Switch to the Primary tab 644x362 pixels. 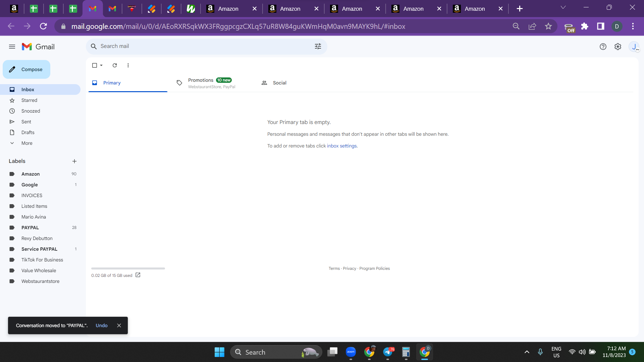pyautogui.click(x=128, y=83)
